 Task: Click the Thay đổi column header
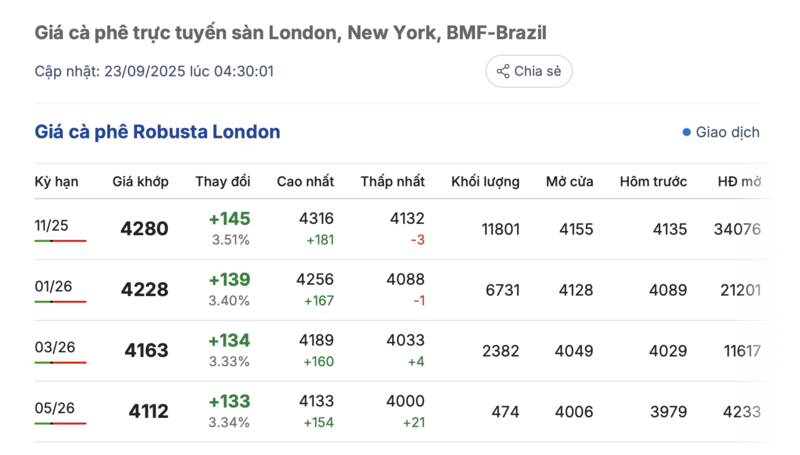(x=223, y=182)
